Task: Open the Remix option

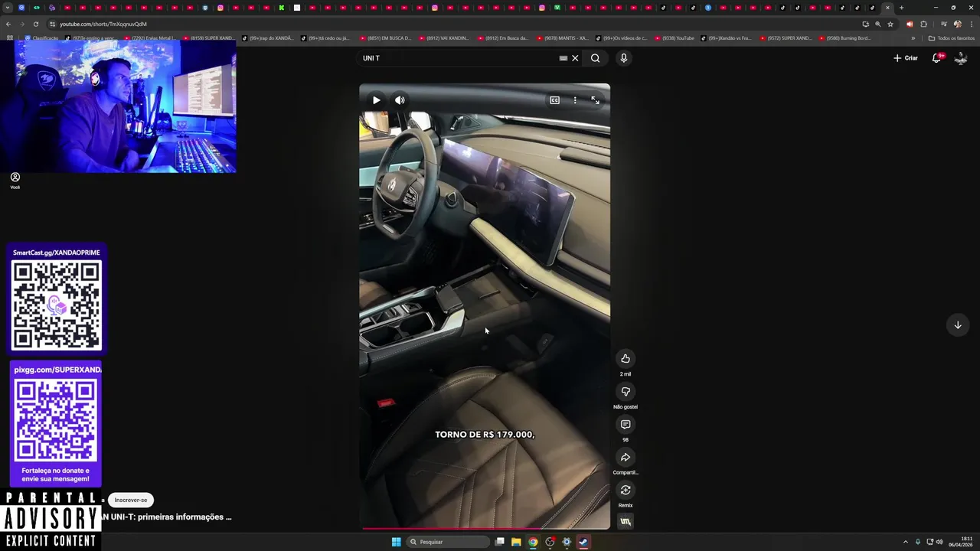Action: point(626,491)
